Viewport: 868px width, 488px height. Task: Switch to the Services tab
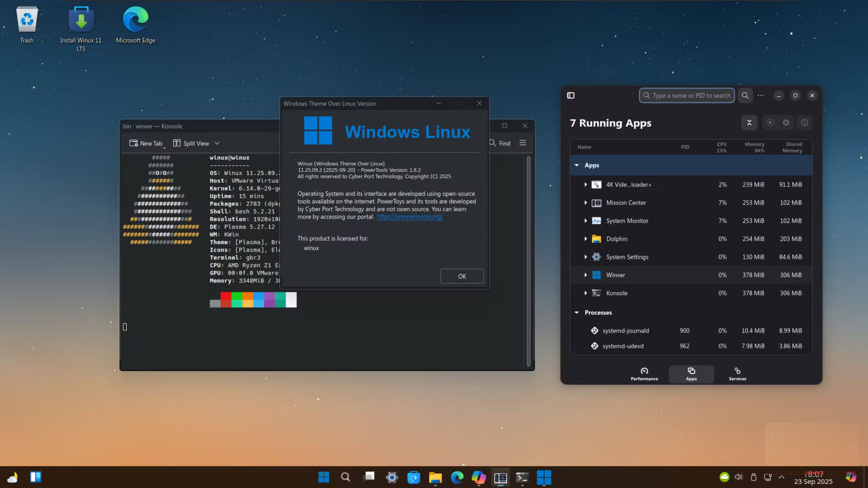pyautogui.click(x=737, y=374)
